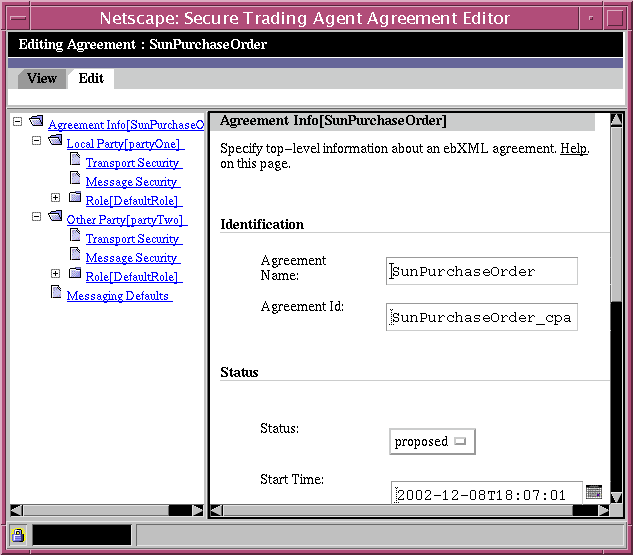Open Message Security under Local Party

(133, 182)
